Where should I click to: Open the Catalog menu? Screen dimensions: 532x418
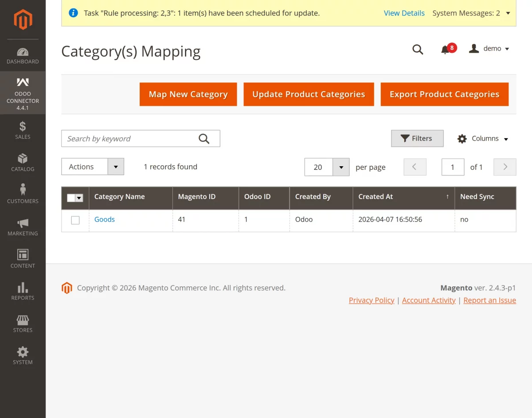point(23,163)
